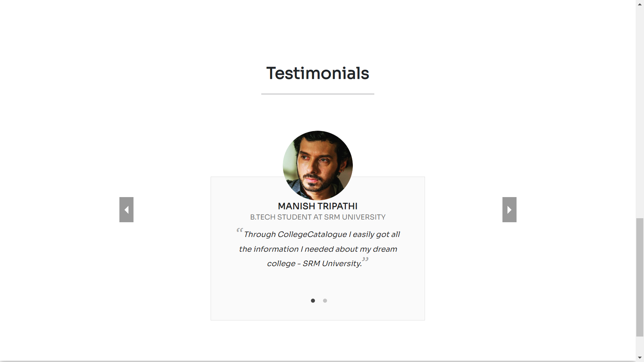Select the second carousel pagination dot

tap(325, 301)
